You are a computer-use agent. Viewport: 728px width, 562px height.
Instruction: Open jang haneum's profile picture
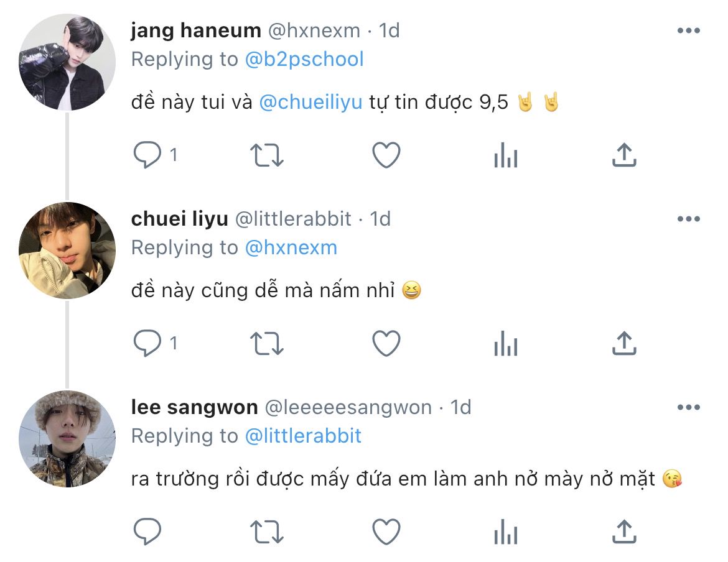point(67,62)
